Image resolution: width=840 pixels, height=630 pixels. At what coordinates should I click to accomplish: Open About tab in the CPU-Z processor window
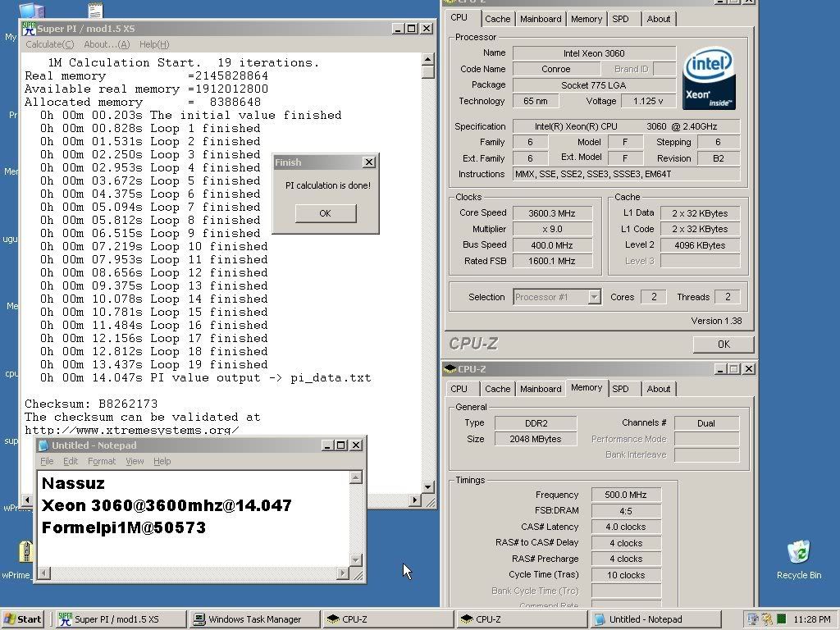[659, 20]
